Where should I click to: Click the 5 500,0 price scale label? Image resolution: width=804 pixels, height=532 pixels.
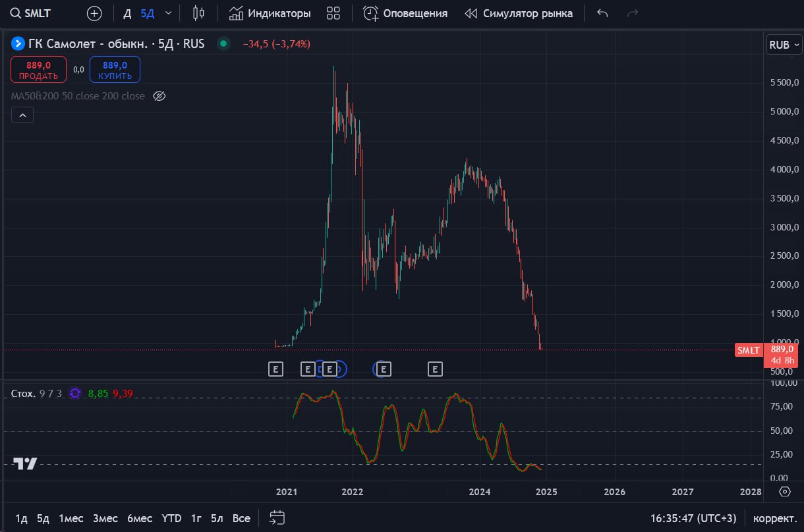784,83
